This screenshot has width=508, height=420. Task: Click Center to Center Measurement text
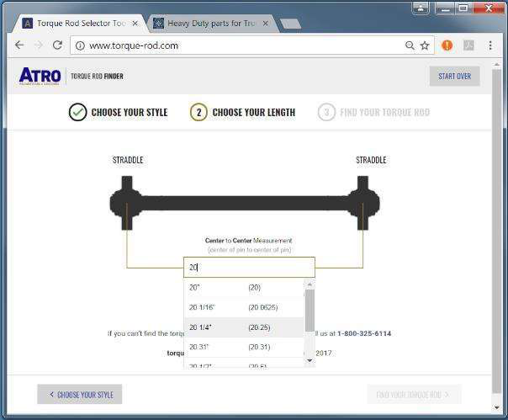(x=248, y=241)
